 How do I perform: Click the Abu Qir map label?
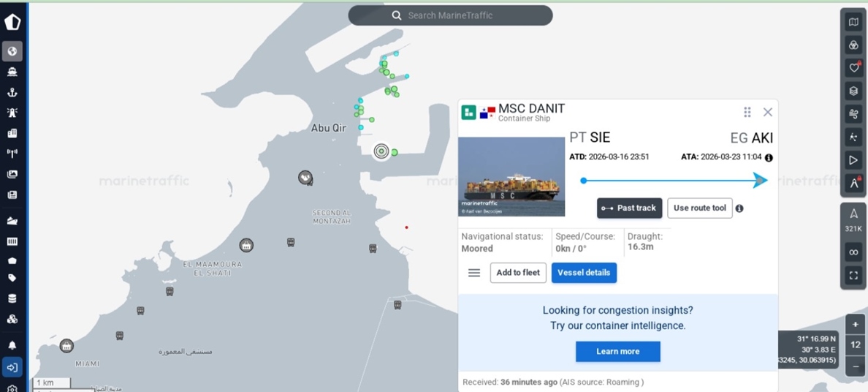point(328,128)
